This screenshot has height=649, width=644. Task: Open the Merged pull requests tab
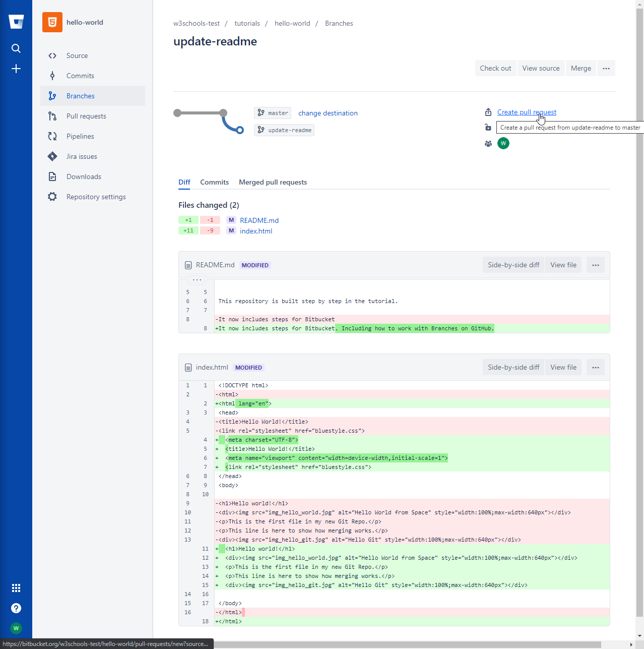coord(273,182)
